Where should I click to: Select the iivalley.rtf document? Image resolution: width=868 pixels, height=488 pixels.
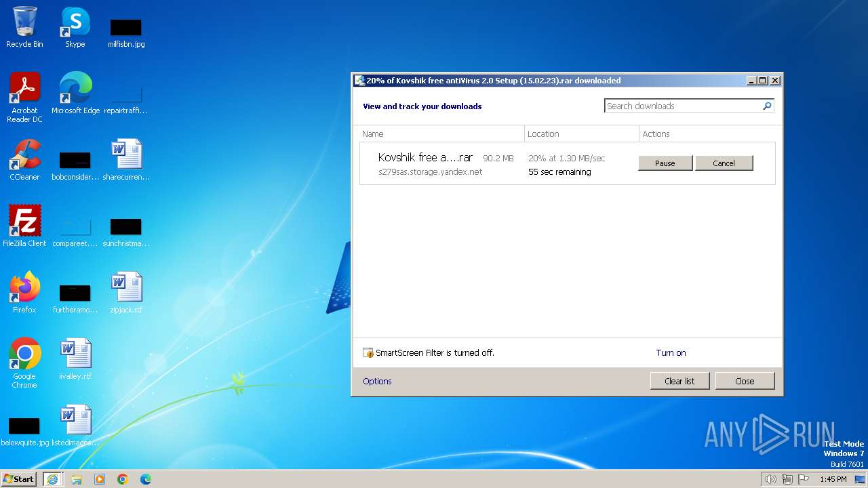pyautogui.click(x=75, y=359)
